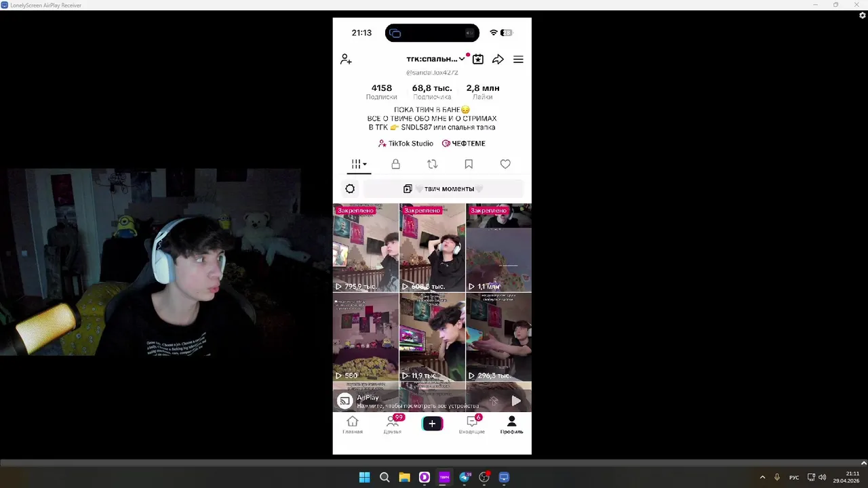Viewport: 868px width, 488px height.
Task: Open File Explorer from taskbar
Action: pyautogui.click(x=404, y=477)
